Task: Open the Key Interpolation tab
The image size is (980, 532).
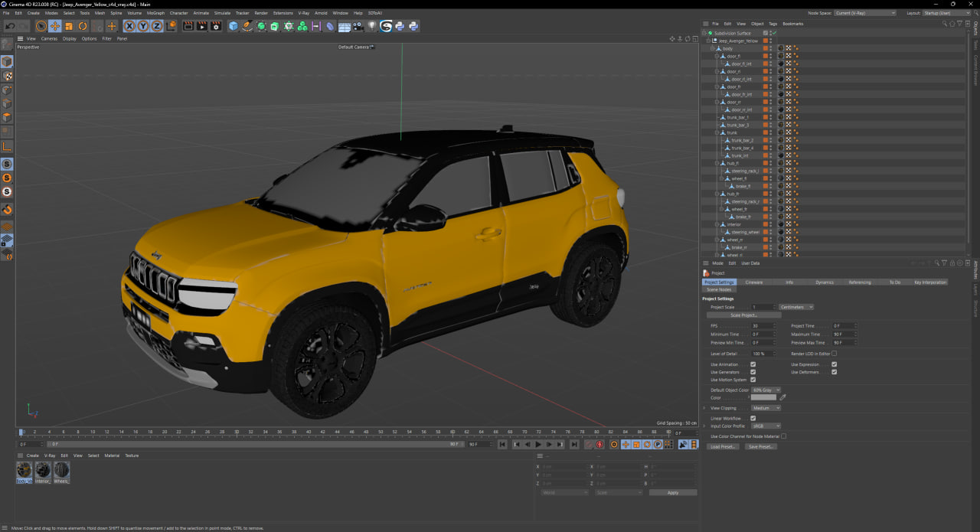Action: coord(930,282)
